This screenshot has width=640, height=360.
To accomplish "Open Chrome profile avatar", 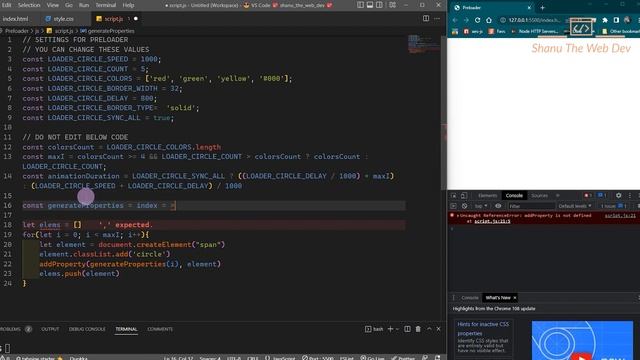I will tap(627, 20).
